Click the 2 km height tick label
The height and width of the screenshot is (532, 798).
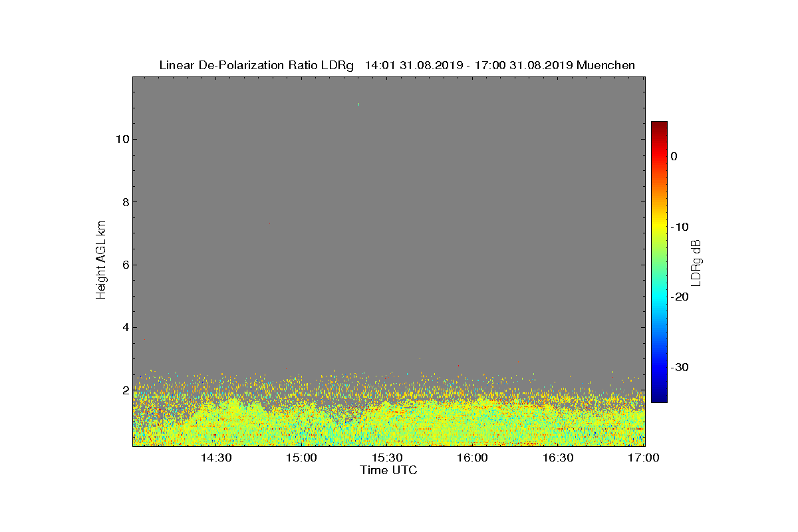125,390
